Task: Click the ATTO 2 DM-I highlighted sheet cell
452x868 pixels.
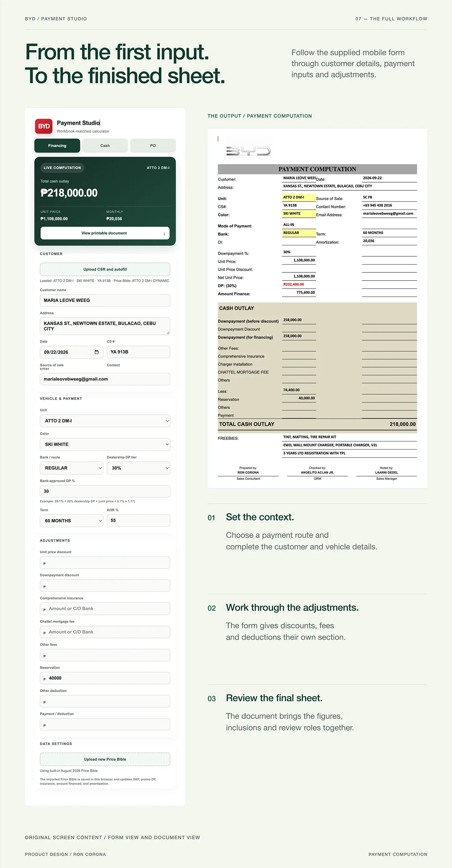Action: [x=299, y=197]
